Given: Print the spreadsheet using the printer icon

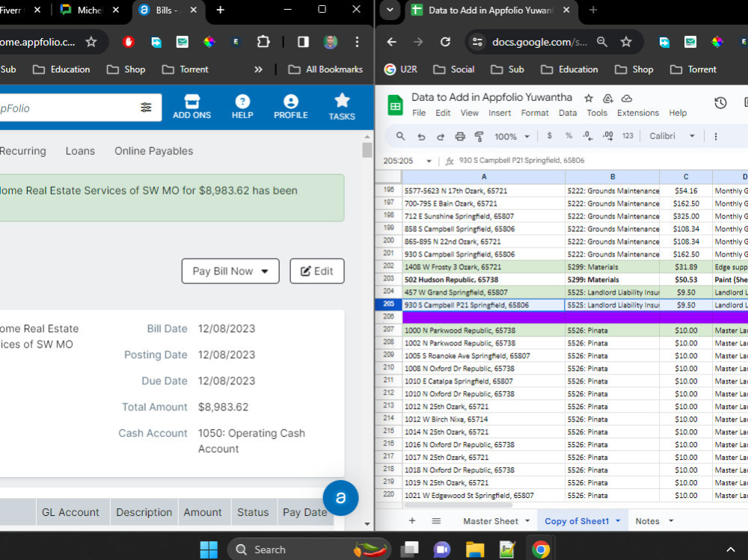Looking at the screenshot, I should click(x=460, y=136).
